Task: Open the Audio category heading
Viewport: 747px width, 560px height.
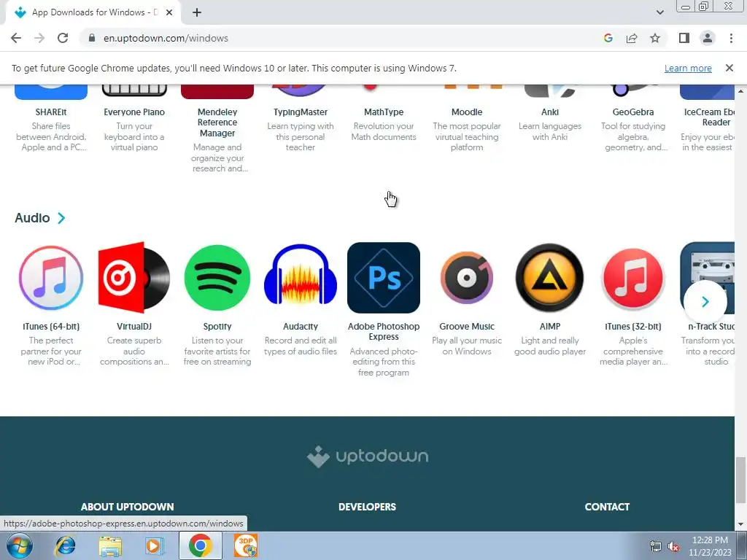Action: (32, 218)
